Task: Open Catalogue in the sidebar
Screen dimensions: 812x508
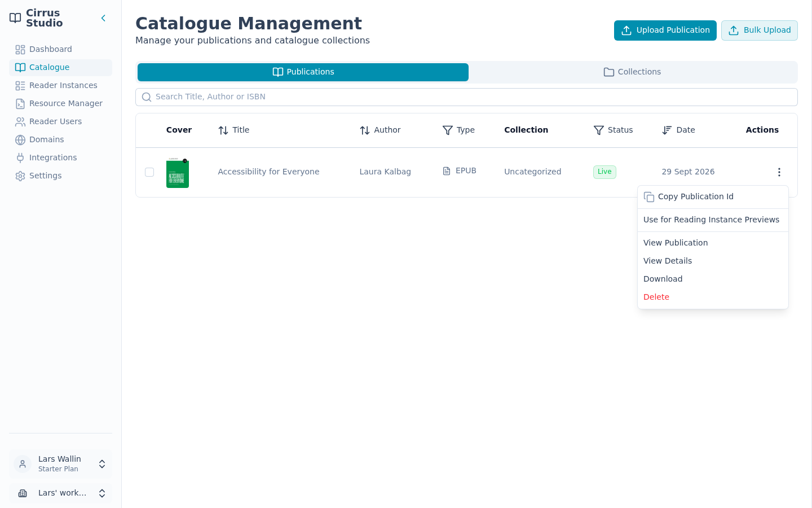Action: [60, 67]
